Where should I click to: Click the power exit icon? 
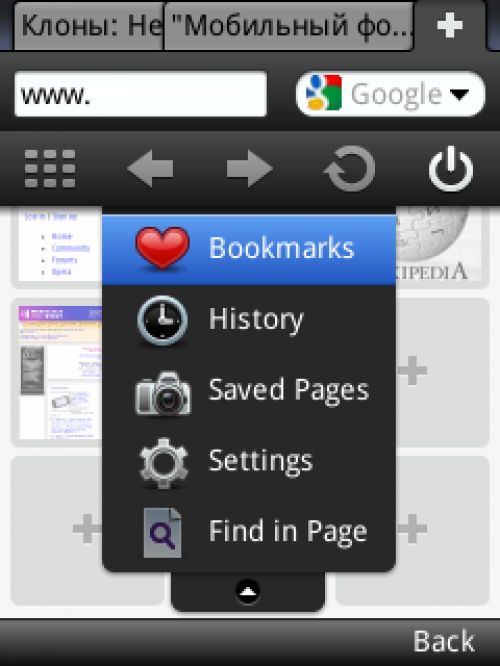coord(451,169)
